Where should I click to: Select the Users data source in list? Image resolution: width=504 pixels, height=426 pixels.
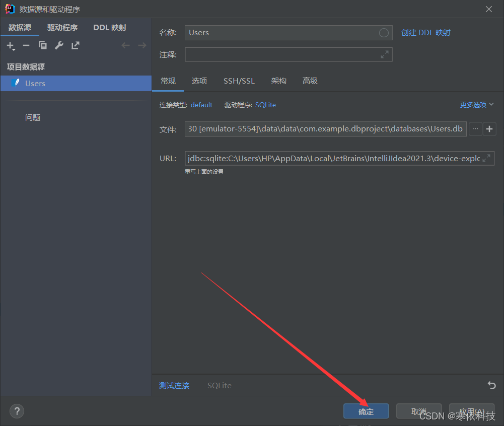pos(76,83)
